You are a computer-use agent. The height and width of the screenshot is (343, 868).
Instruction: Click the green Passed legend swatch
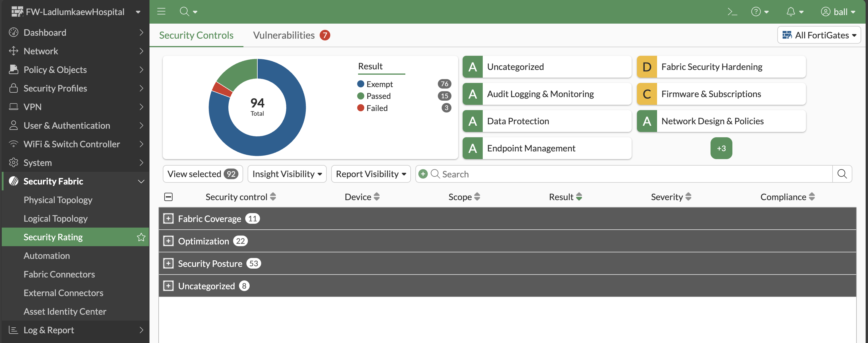pyautogui.click(x=360, y=96)
